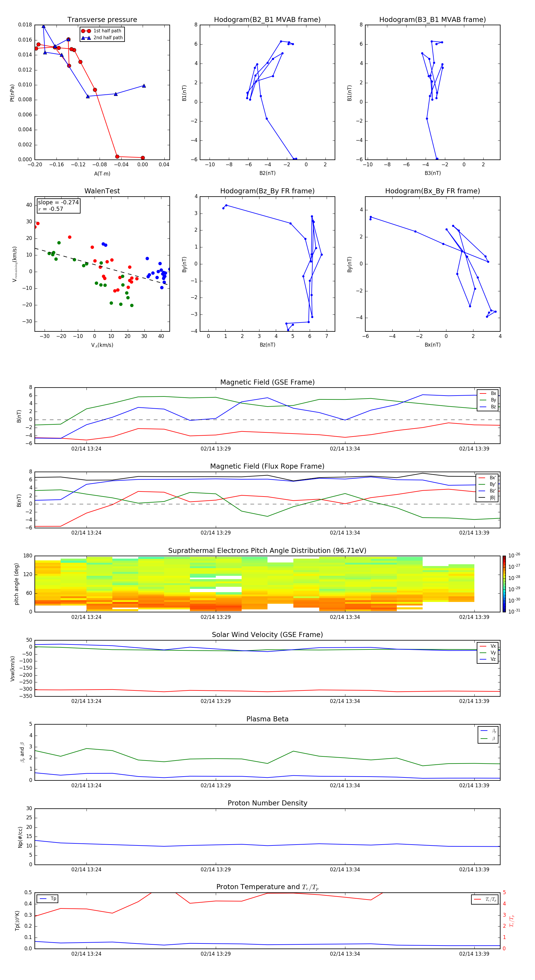Viewport: 535px width, 980px height.
Task: Select the "Magnetic Field (GSE Frame)" title
Action: click(x=267, y=382)
